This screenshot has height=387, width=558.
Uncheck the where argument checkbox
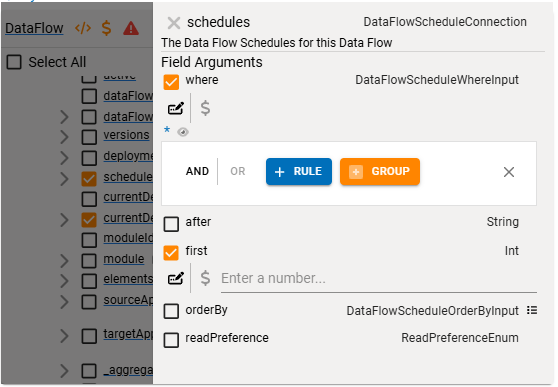pyautogui.click(x=171, y=82)
